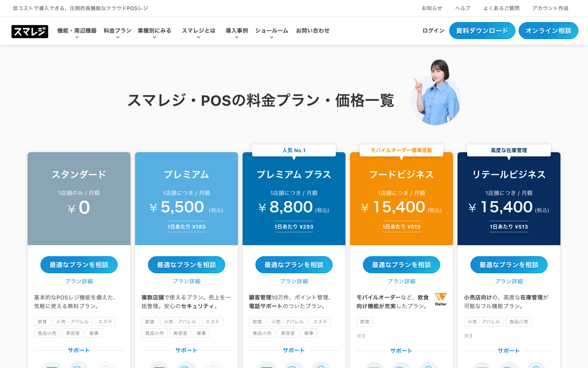Open the スマレジとは dropdown

[198, 31]
